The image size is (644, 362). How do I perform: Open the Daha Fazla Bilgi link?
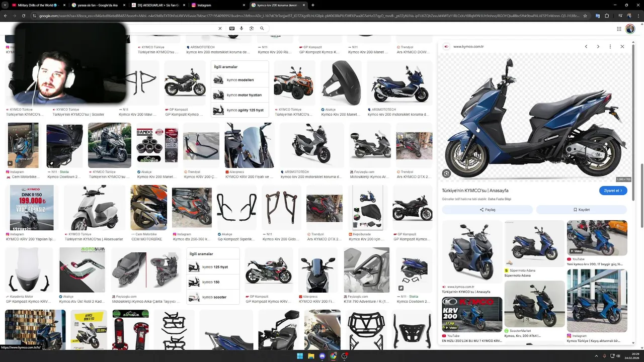pos(500,199)
